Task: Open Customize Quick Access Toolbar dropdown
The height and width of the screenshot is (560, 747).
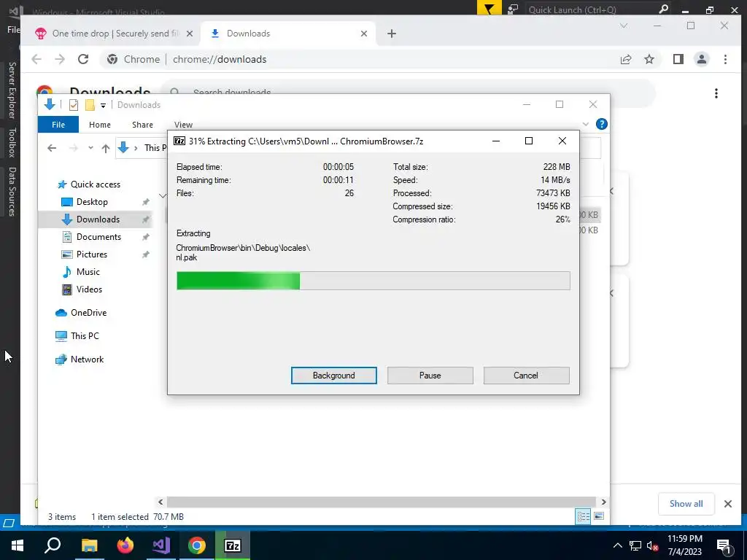Action: point(103,105)
